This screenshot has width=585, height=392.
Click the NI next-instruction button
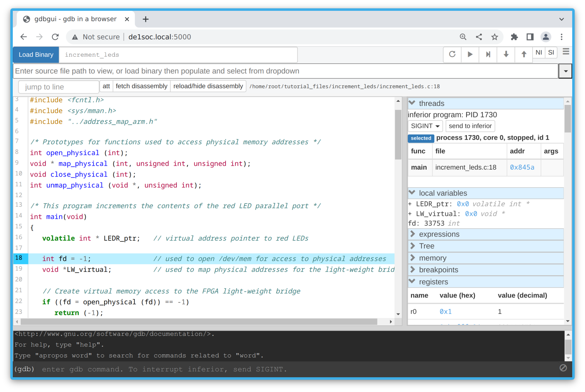point(539,52)
